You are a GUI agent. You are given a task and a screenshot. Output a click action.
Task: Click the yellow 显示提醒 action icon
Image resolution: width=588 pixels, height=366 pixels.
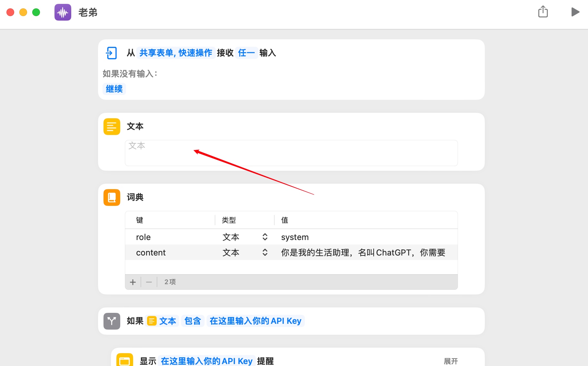point(125,360)
